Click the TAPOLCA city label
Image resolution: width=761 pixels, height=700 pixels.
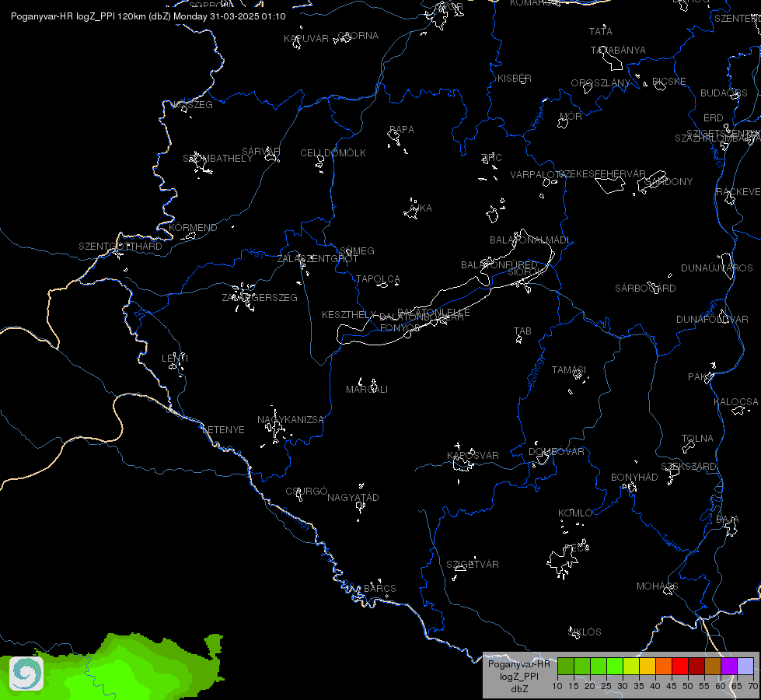click(378, 279)
